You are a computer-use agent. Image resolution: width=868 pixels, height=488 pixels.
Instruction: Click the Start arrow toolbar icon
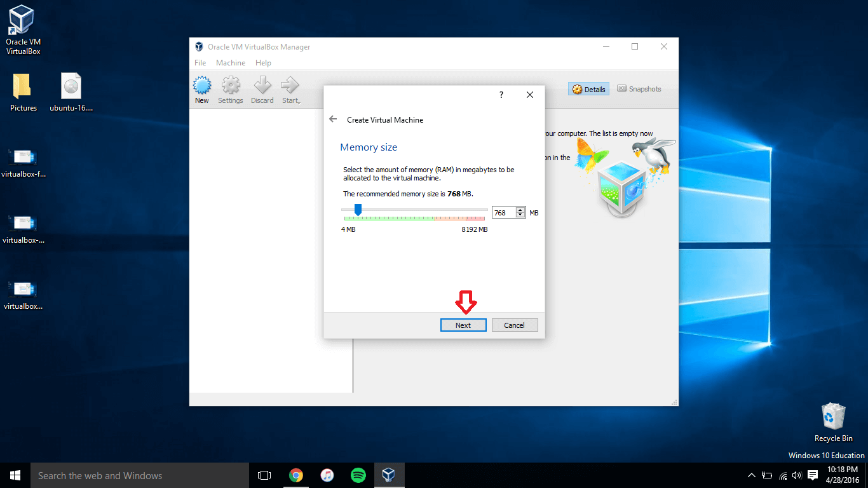(291, 90)
